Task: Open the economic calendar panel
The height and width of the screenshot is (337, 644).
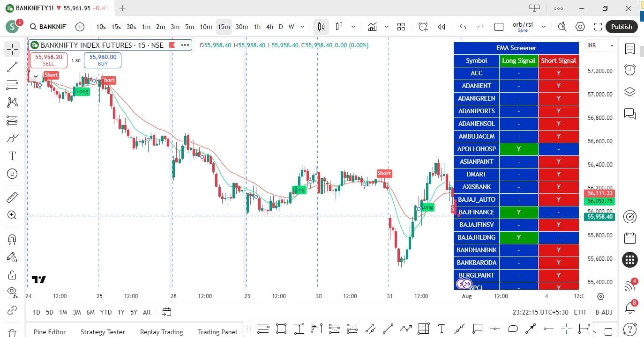Action: [630, 238]
